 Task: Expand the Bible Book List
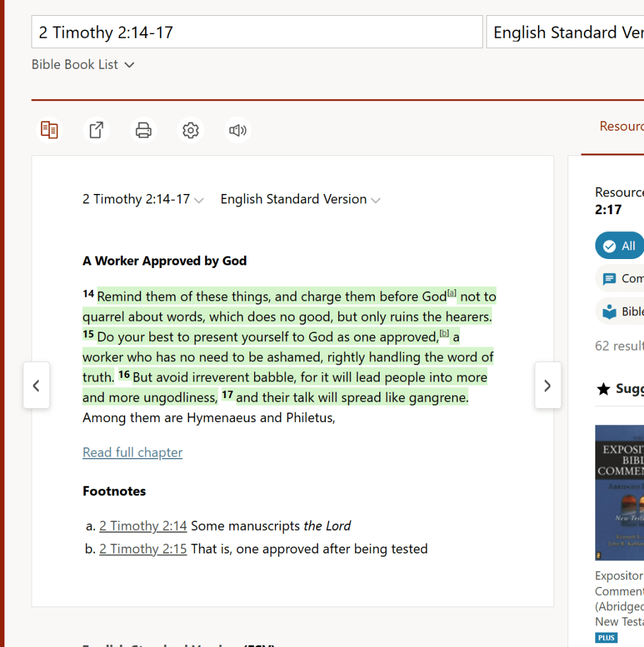[x=83, y=64]
